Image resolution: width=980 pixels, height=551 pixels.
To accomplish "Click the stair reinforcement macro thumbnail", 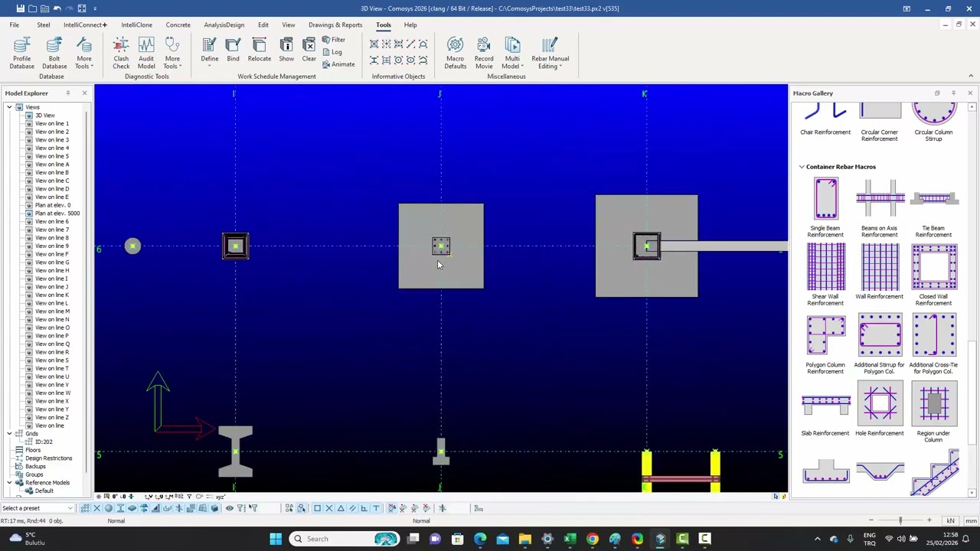I will pos(934,473).
